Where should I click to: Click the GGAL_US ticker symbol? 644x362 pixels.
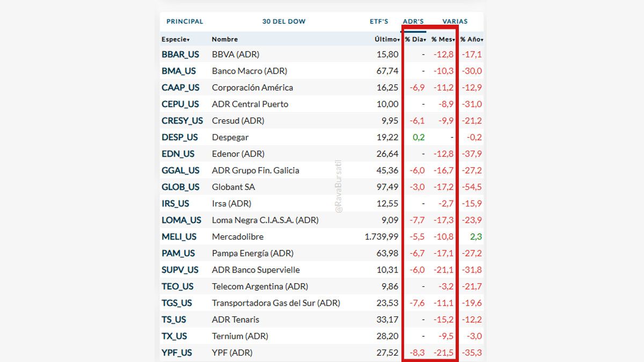[180, 171]
